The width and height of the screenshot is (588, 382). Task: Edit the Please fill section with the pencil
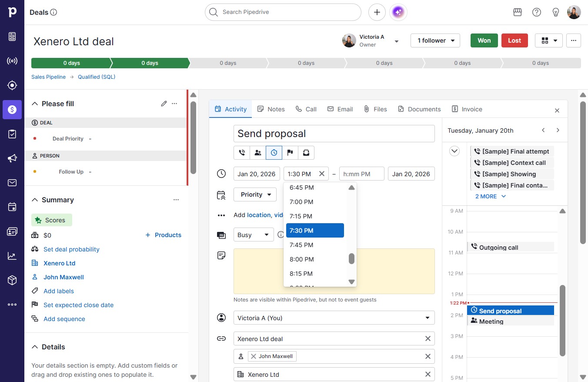tap(164, 104)
